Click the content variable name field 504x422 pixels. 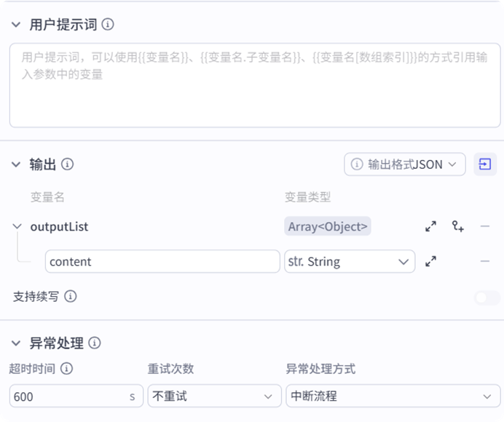coord(162,261)
